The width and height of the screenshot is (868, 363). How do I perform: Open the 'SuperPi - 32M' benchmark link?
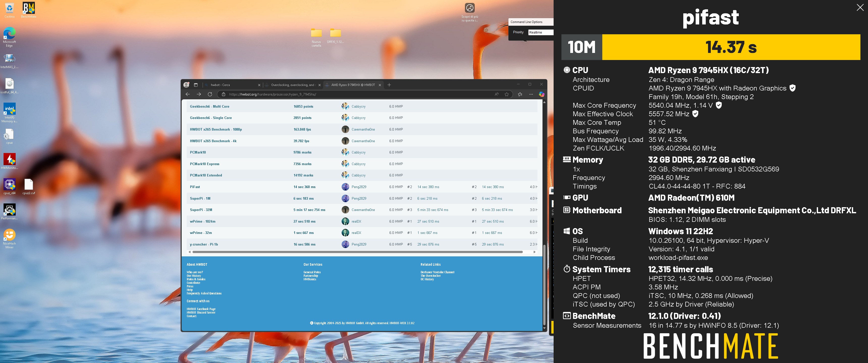201,210
